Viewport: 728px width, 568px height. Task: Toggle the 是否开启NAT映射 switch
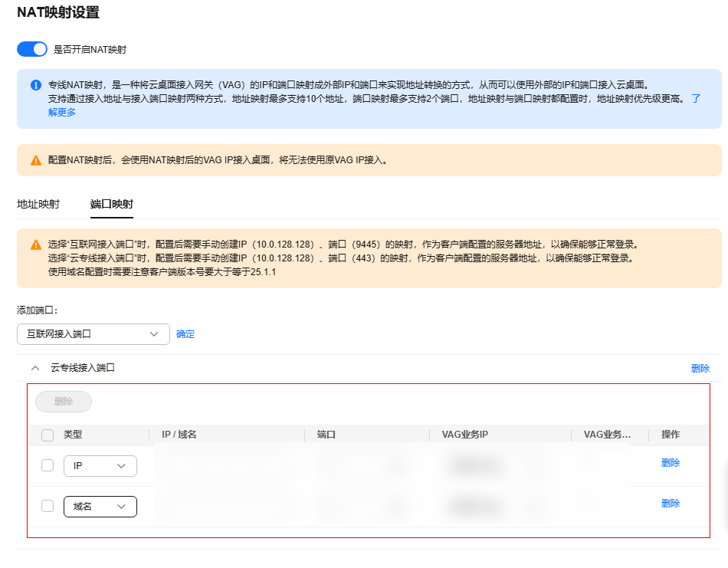coord(32,49)
